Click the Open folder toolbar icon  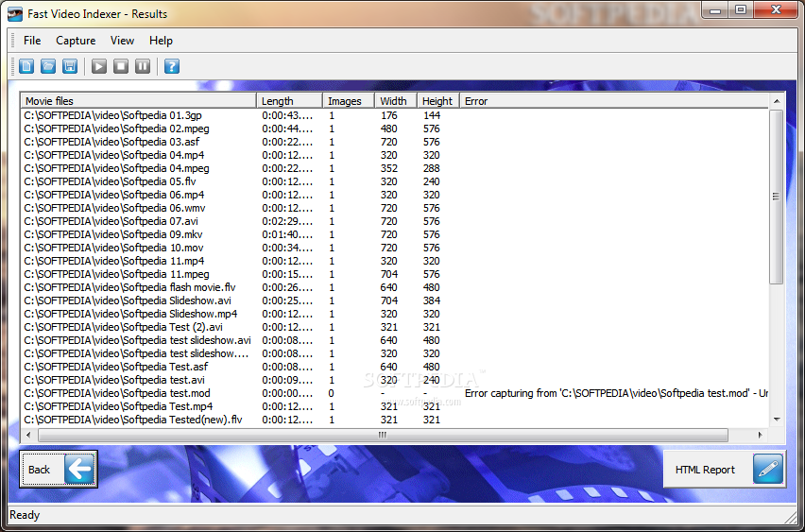(x=48, y=66)
